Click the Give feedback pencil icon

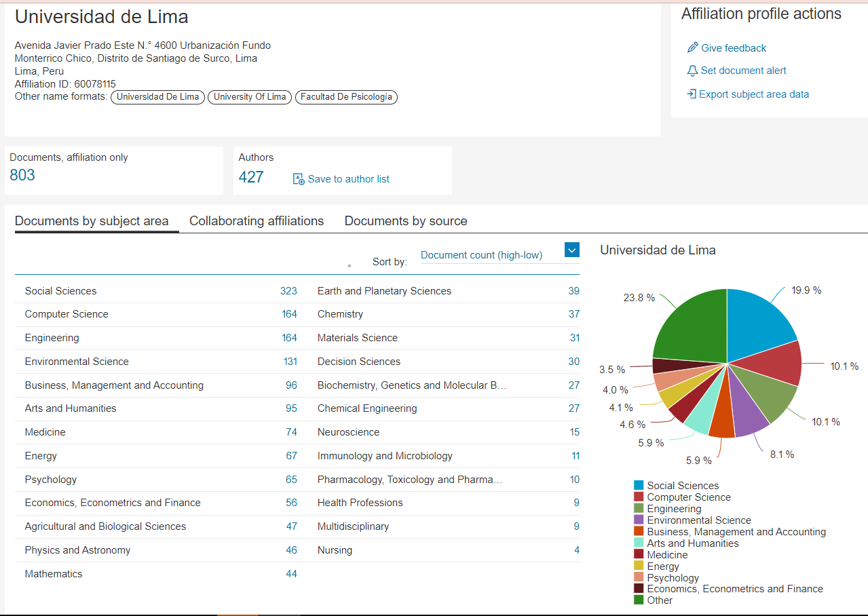(692, 47)
